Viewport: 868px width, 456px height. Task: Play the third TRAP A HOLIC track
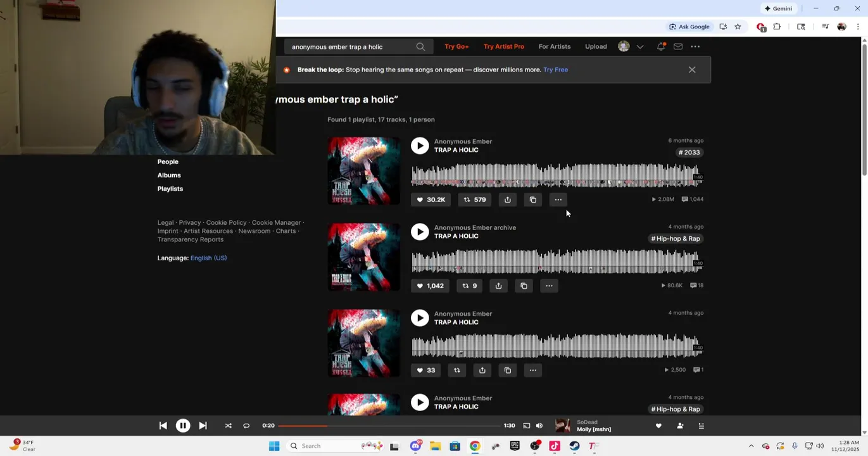coord(420,318)
